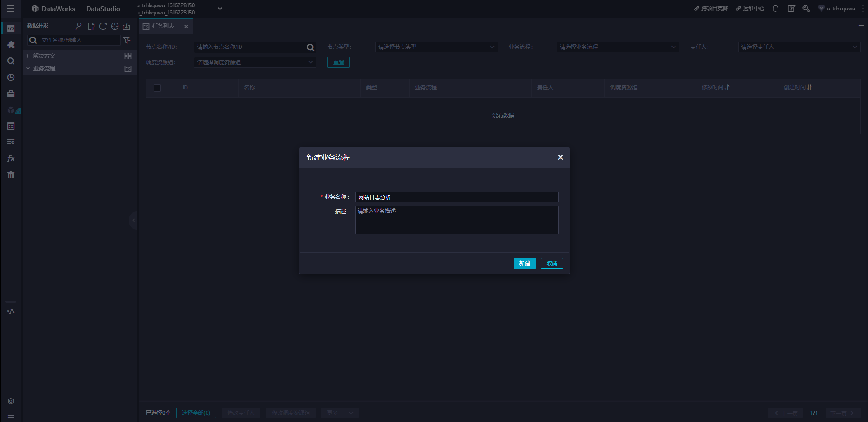The height and width of the screenshot is (422, 868).
Task: Open the 请选择节点类型 dropdown
Action: tap(436, 47)
